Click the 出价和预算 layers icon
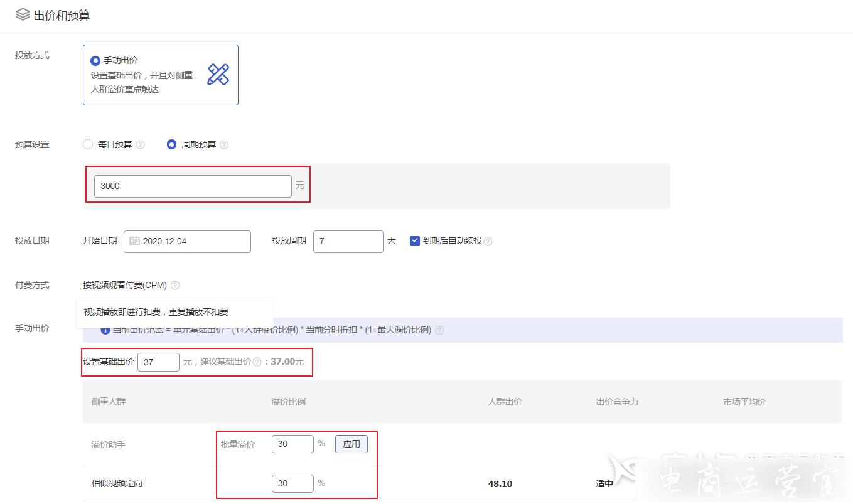Viewport: 853px width, 504px height. [x=23, y=14]
